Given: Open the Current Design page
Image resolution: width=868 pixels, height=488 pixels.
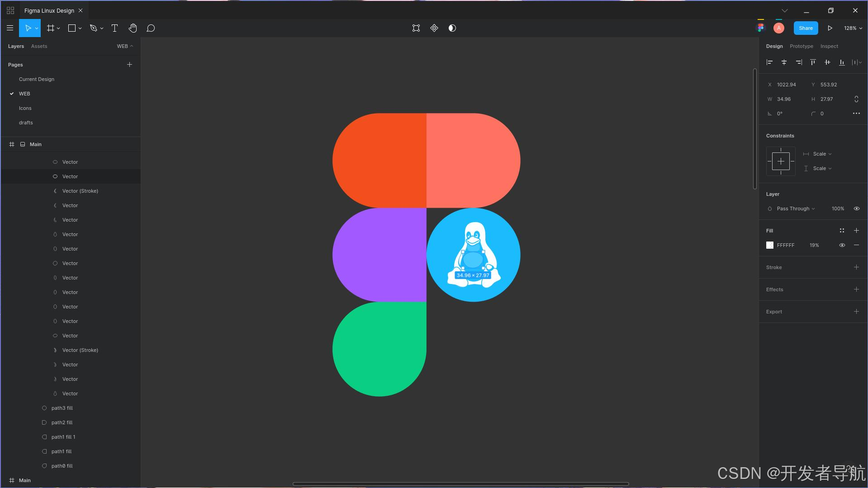Looking at the screenshot, I should [x=37, y=79].
